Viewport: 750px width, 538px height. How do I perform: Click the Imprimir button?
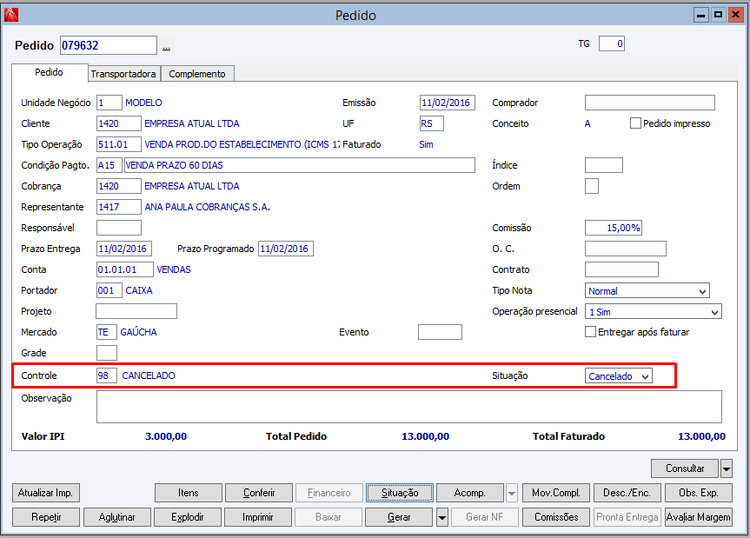click(257, 517)
